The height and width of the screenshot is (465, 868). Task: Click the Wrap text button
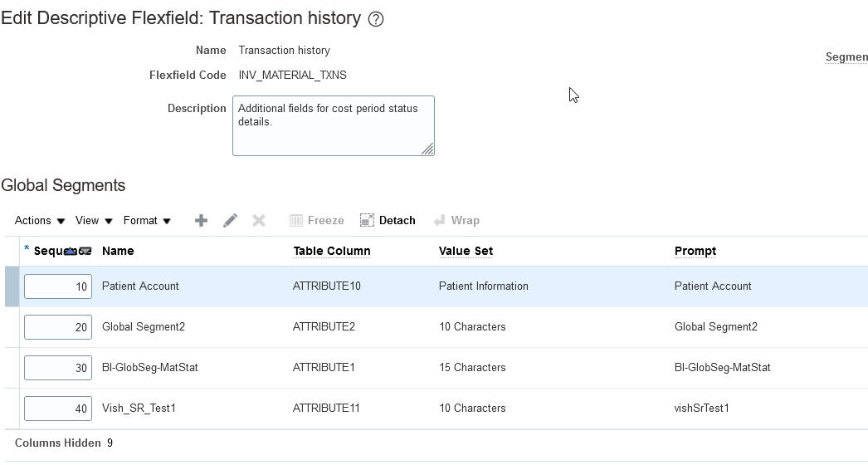[456, 220]
